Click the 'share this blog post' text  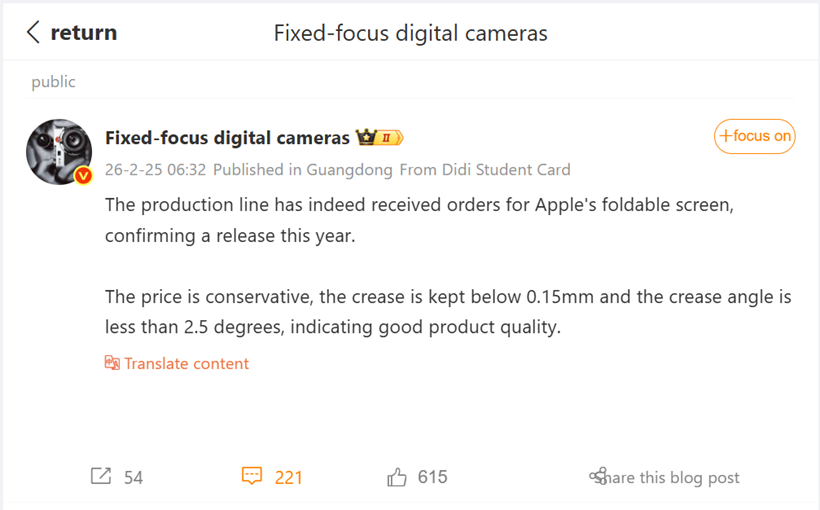point(673,478)
